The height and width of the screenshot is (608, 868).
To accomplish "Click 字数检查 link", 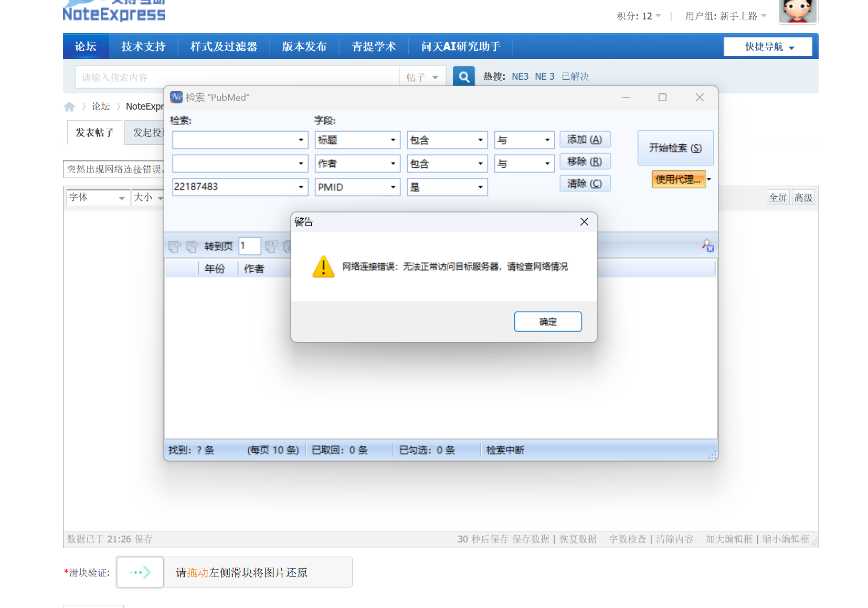I will pos(628,539).
